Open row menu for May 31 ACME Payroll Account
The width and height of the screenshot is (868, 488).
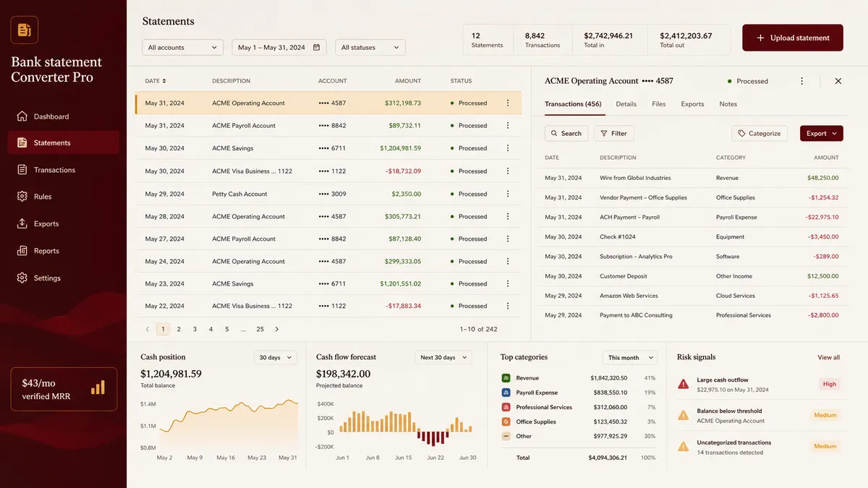click(x=508, y=126)
